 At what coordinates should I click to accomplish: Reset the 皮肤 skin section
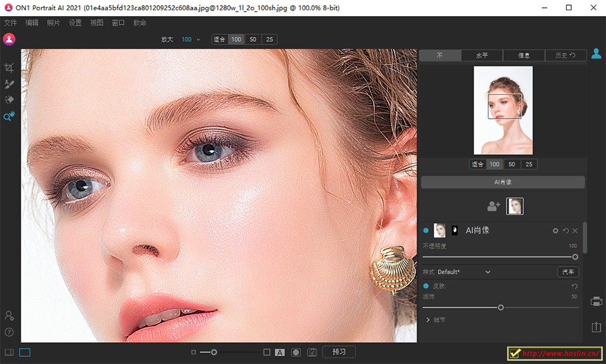(x=574, y=286)
